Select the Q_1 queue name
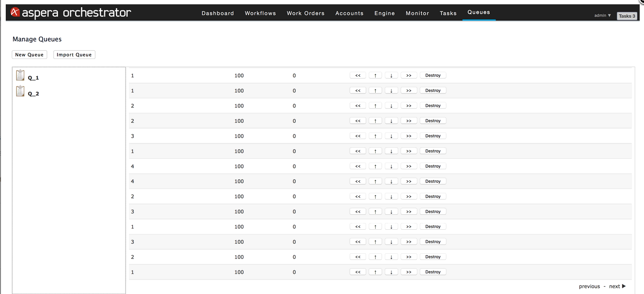This screenshot has height=294, width=644. tap(33, 78)
